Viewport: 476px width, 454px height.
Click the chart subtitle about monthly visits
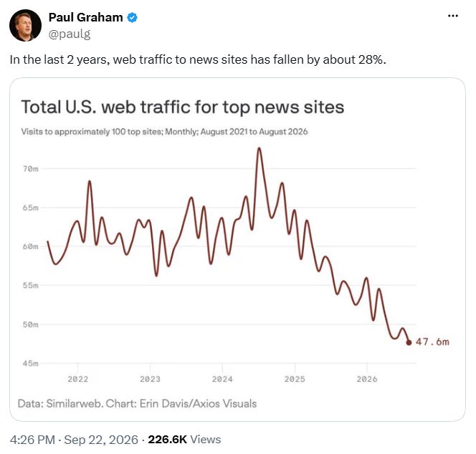pos(164,132)
